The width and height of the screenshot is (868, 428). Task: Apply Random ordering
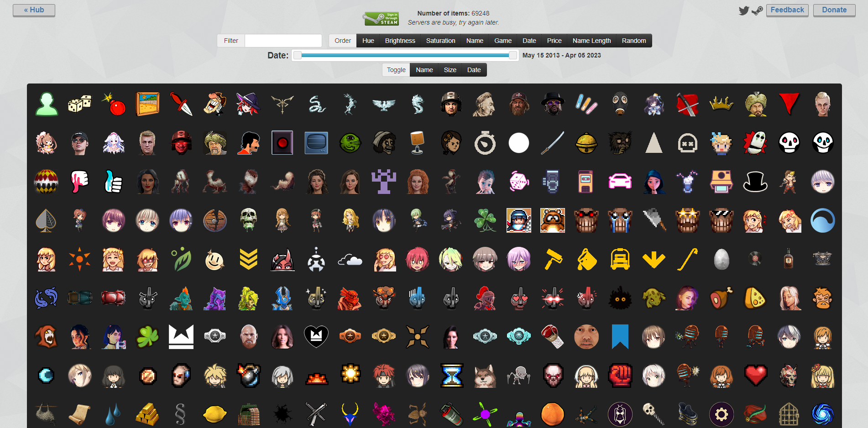(634, 41)
